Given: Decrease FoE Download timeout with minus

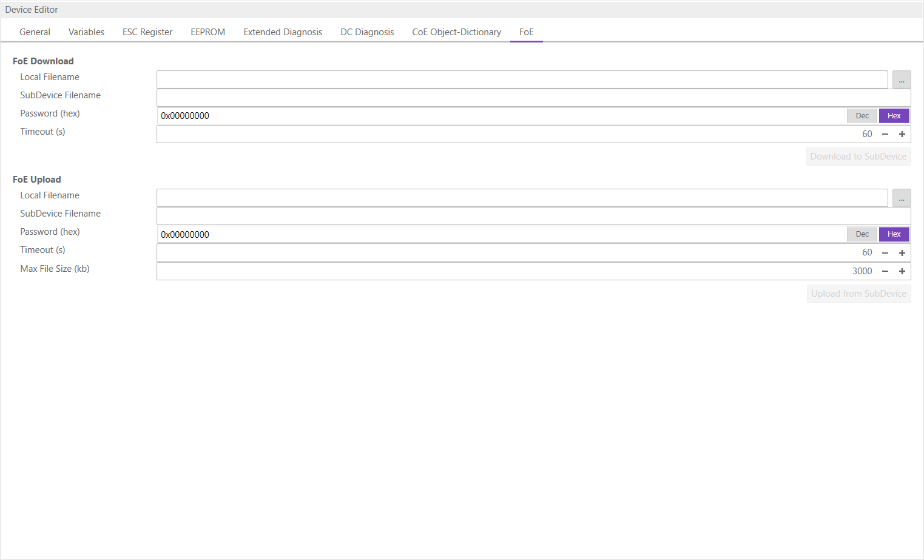Looking at the screenshot, I should (x=885, y=134).
